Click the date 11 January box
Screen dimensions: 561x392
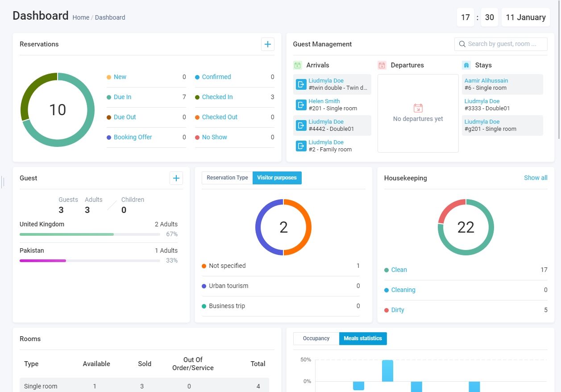[525, 17]
